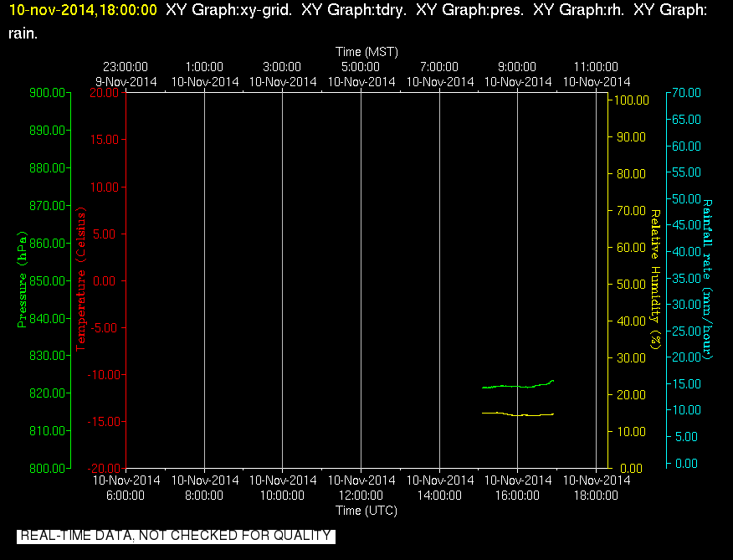Click the Time (MST) top axis title
Image resolution: width=733 pixels, height=560 pixels.
click(x=366, y=51)
